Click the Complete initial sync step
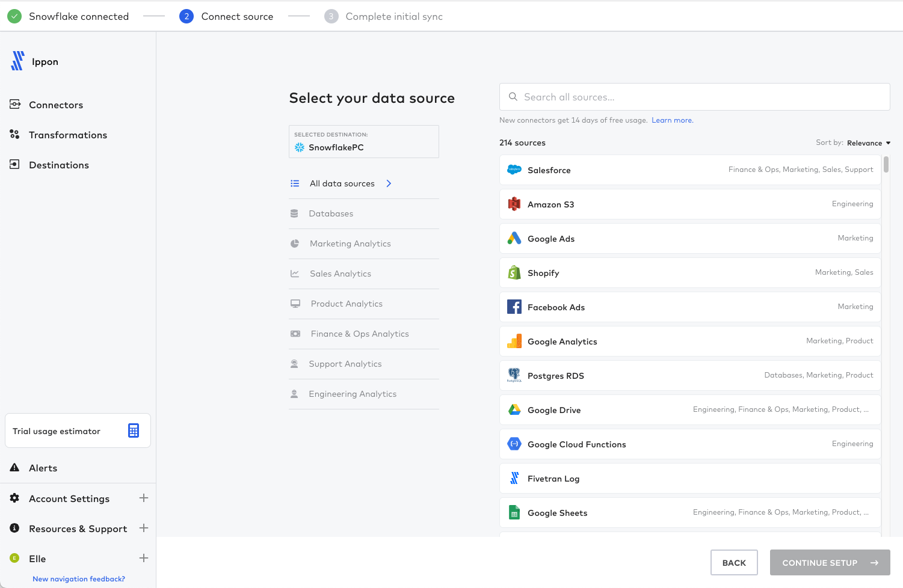The height and width of the screenshot is (588, 903). (383, 16)
